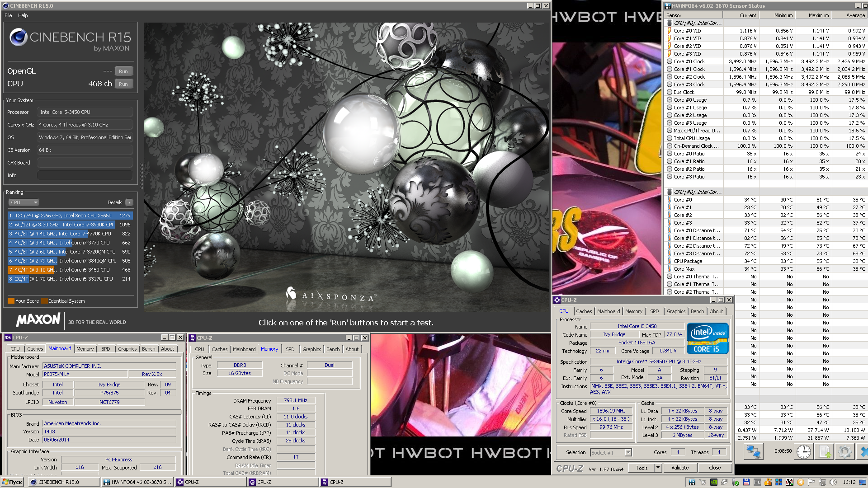Image resolution: width=868 pixels, height=488 pixels.
Task: Click the orange circular tray icon
Action: click(801, 482)
